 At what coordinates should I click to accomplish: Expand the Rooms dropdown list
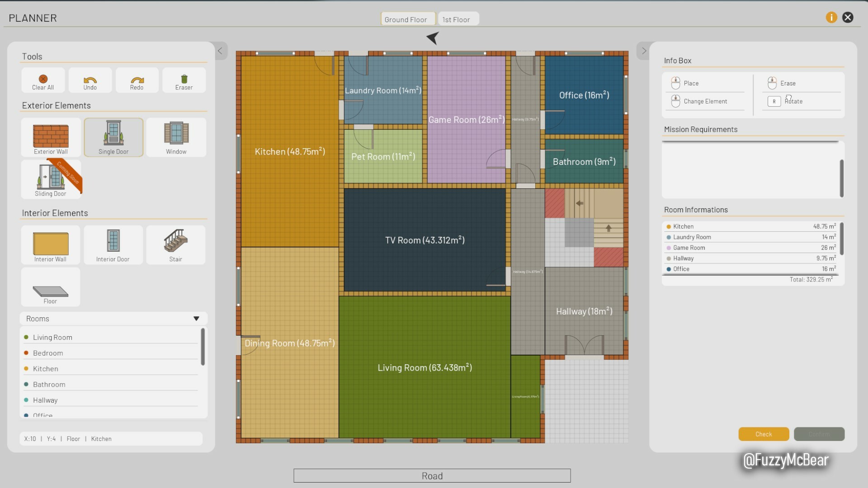[196, 318]
